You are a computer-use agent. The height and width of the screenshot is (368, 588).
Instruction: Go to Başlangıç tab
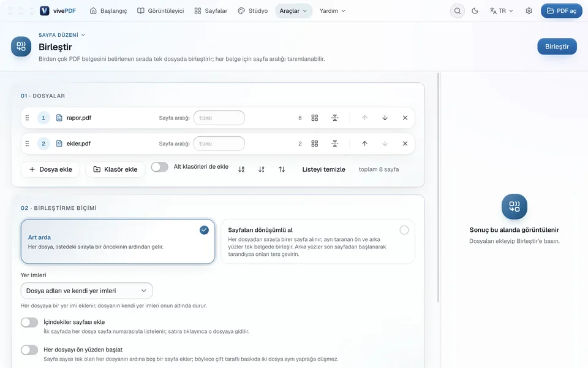(x=108, y=11)
